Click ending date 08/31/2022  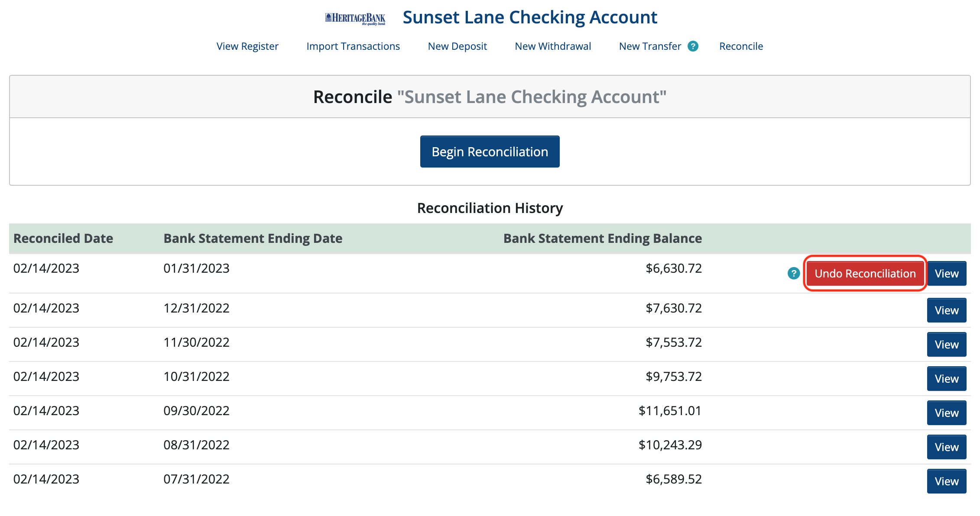click(x=196, y=445)
